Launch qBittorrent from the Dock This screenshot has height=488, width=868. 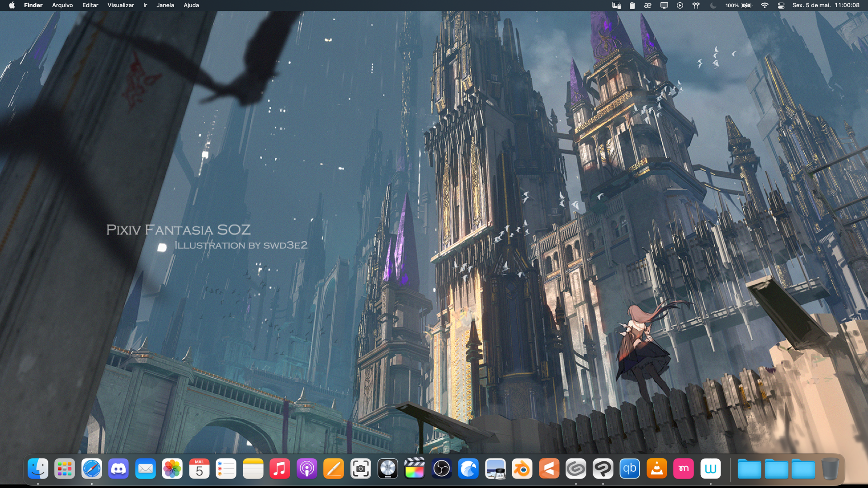(630, 469)
